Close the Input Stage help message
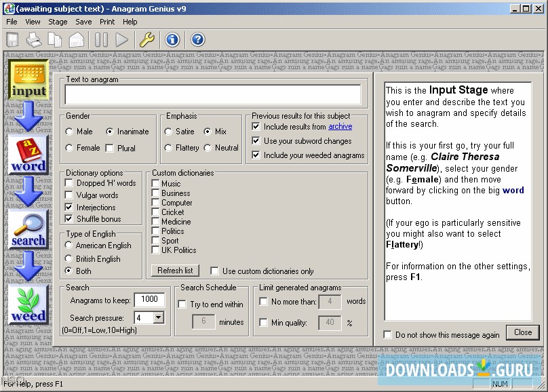The height and width of the screenshot is (392, 548). (523, 332)
